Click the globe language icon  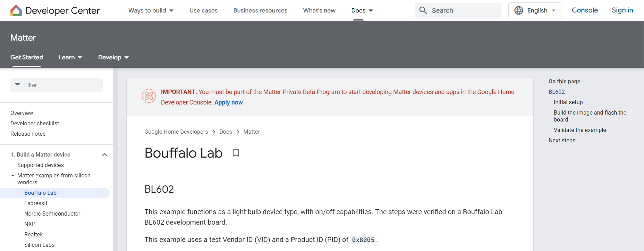point(519,10)
